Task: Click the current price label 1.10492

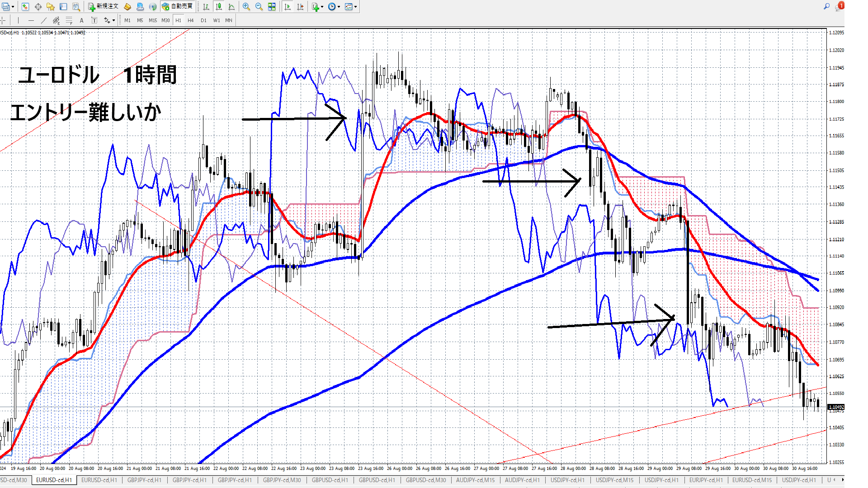Action: 836,407
